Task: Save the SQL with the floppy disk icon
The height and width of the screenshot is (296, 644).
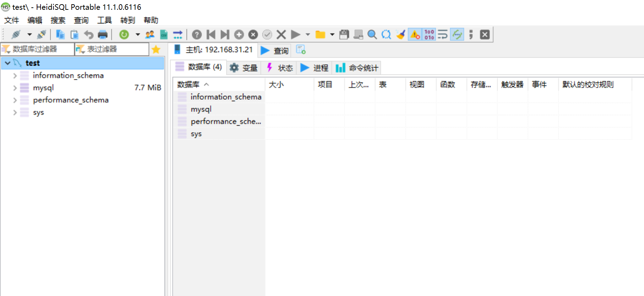Action: click(344, 34)
